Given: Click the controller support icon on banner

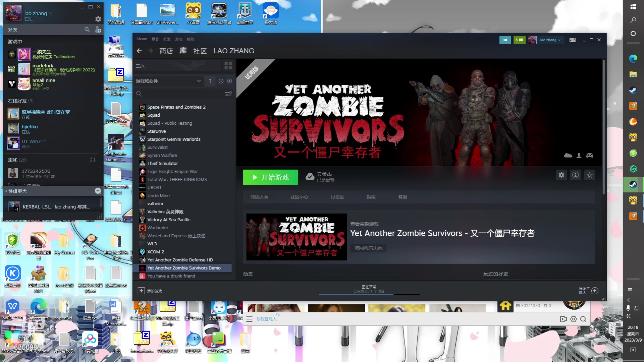Looking at the screenshot, I should pos(590,156).
